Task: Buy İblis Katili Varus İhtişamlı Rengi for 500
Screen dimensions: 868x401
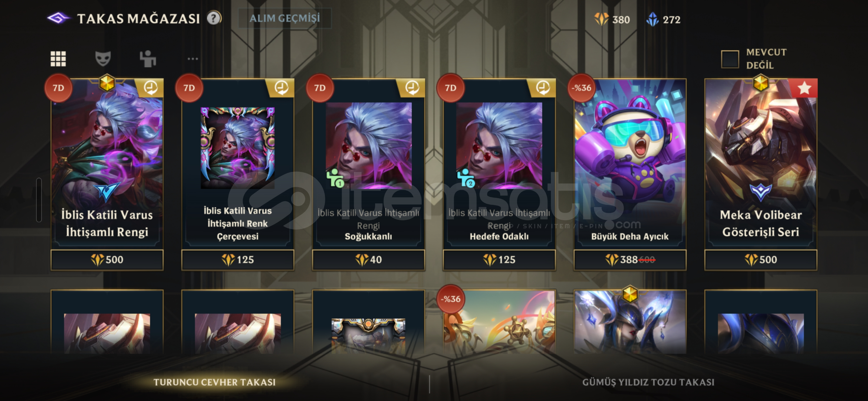Action: (x=107, y=260)
